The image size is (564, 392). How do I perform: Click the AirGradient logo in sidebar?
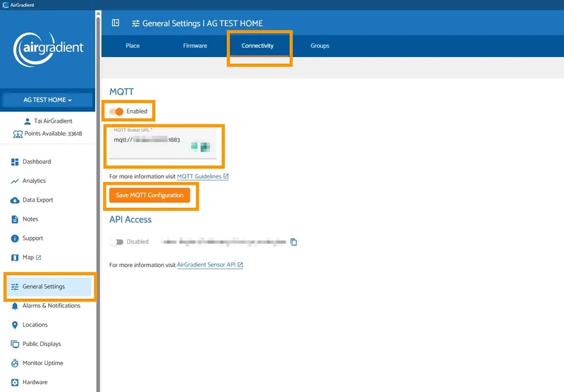tap(48, 49)
